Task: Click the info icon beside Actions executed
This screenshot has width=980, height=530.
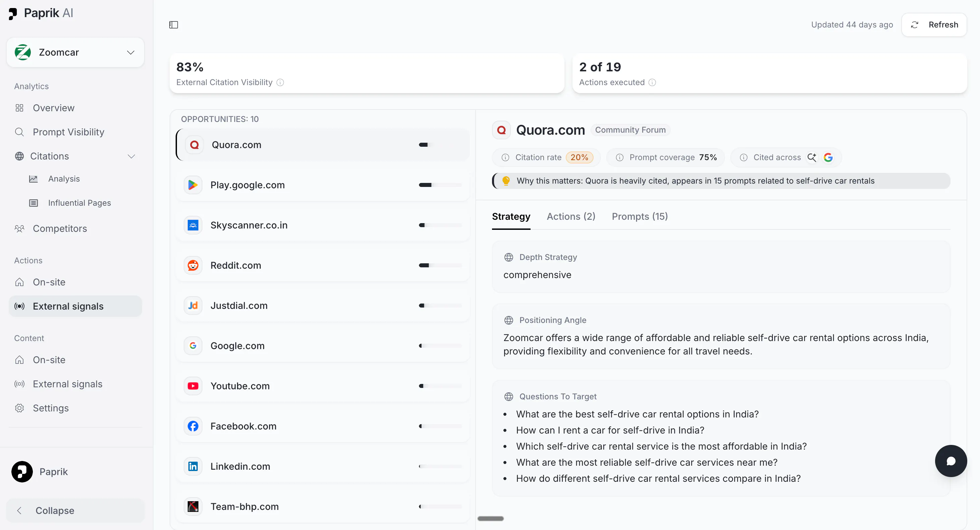Action: tap(652, 82)
